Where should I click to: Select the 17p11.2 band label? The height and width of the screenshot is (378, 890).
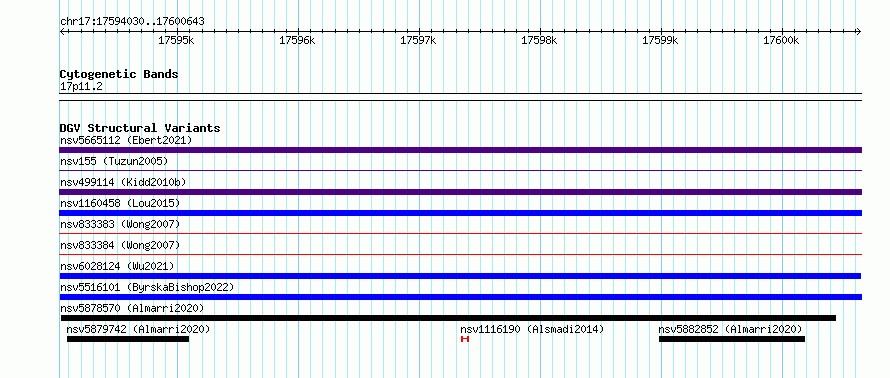(x=81, y=86)
